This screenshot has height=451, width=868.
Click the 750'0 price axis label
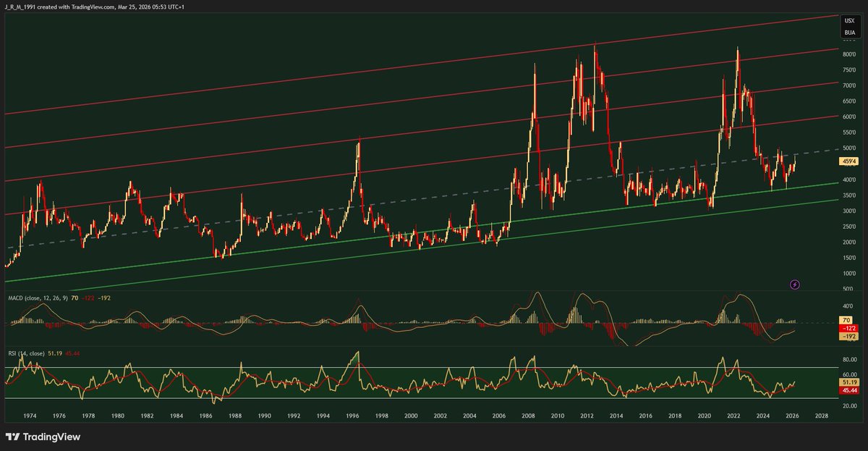pyautogui.click(x=848, y=70)
